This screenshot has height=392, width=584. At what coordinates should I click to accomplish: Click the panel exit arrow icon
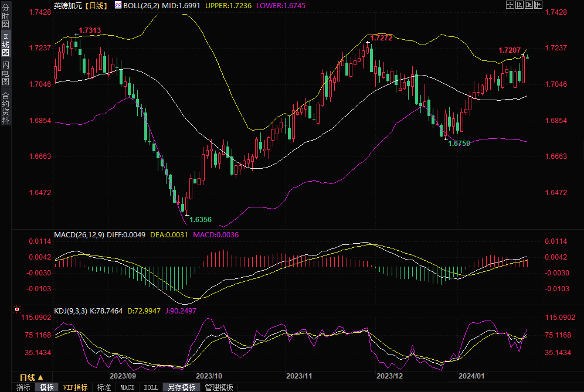(538, 5)
